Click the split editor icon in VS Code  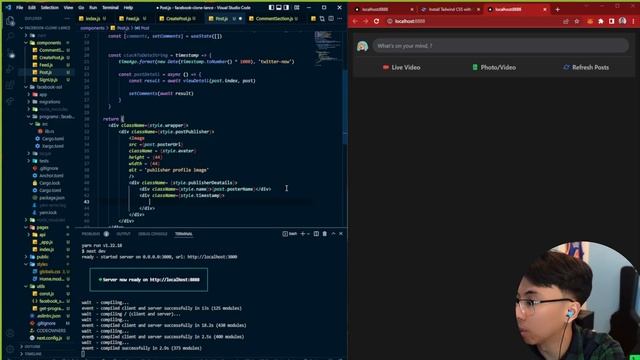[331, 18]
